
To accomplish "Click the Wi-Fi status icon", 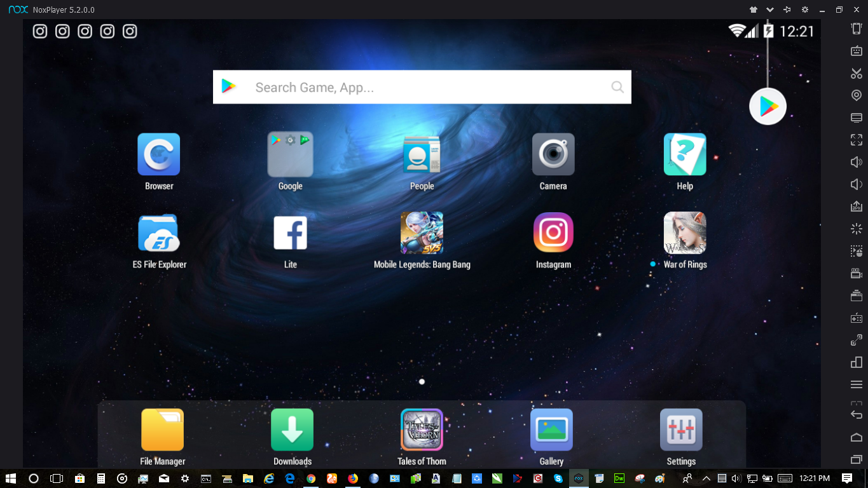I will pos(736,30).
